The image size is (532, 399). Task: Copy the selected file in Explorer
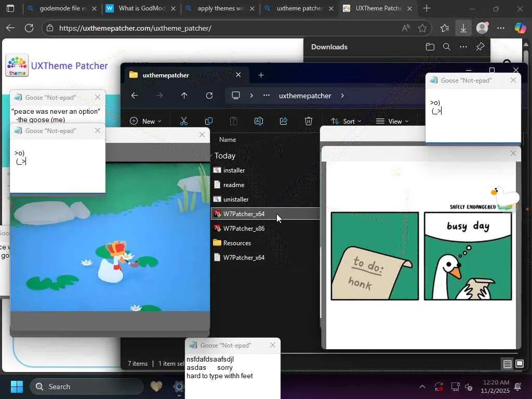pyautogui.click(x=209, y=121)
